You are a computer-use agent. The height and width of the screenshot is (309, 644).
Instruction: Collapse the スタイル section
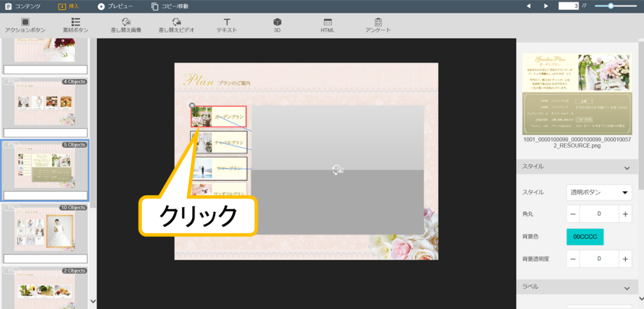pos(627,168)
